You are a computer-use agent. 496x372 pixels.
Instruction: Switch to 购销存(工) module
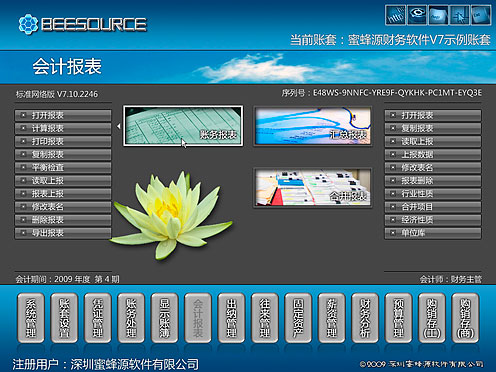(432, 318)
